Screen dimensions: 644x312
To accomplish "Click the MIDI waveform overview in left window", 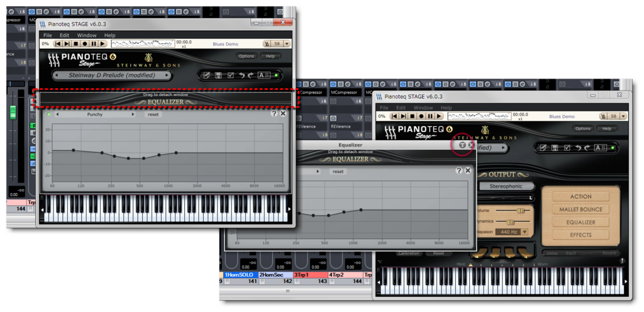I will (143, 43).
